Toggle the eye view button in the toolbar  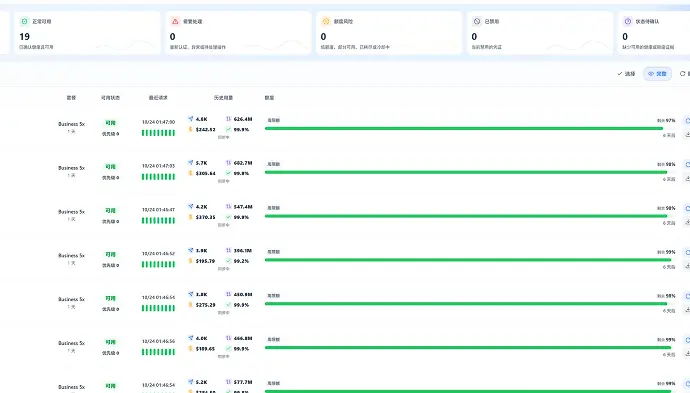pyautogui.click(x=657, y=73)
